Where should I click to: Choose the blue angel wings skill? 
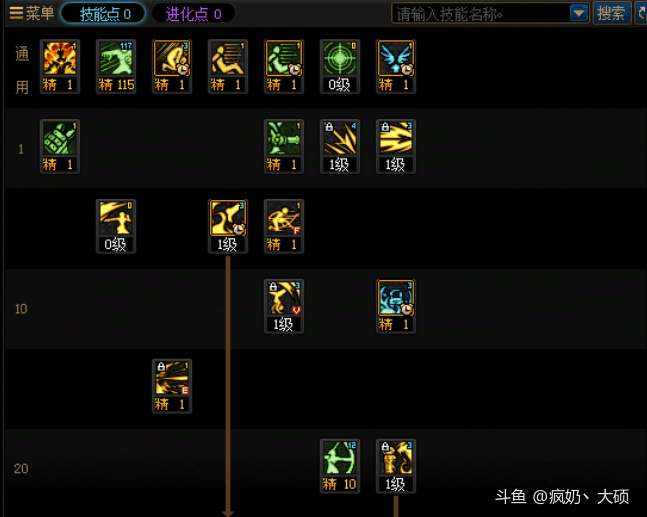click(x=396, y=66)
